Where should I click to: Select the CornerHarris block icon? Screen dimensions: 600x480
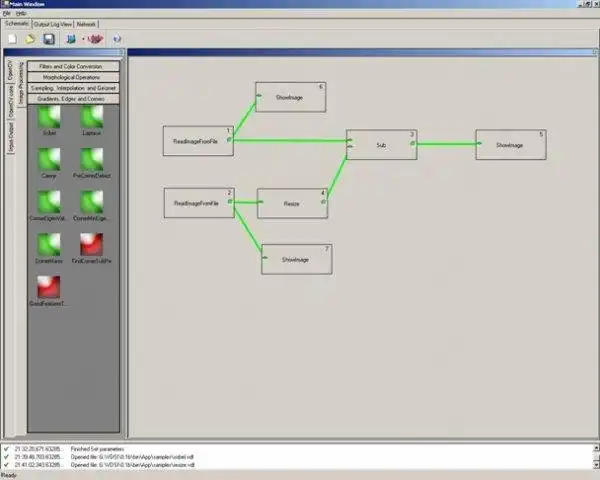[49, 245]
